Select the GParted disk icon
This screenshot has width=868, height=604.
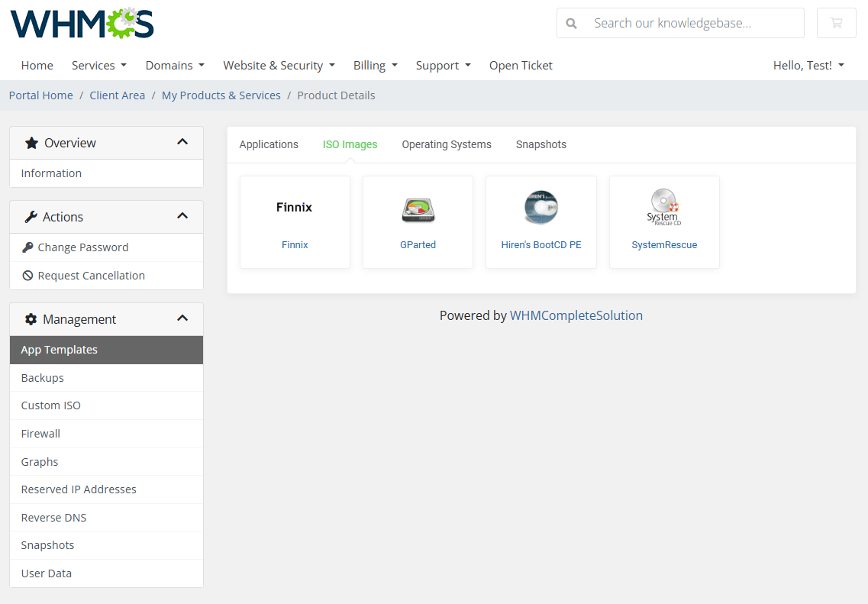418,211
